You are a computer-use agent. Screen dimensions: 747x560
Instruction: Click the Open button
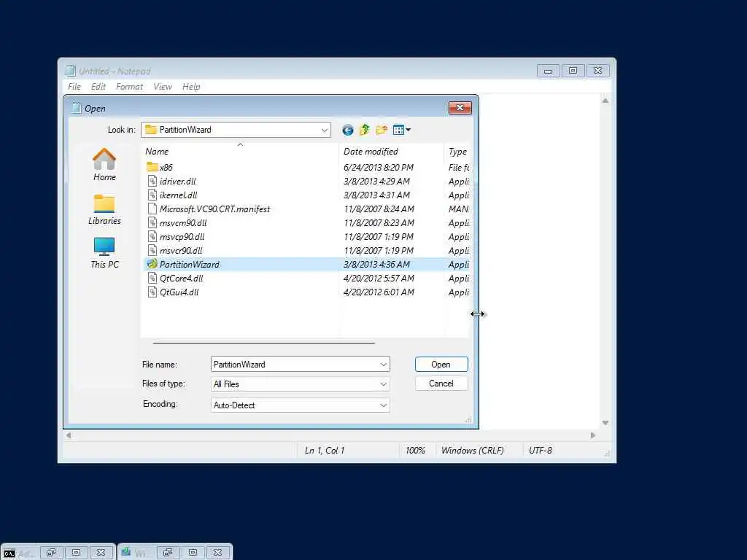[441, 365]
